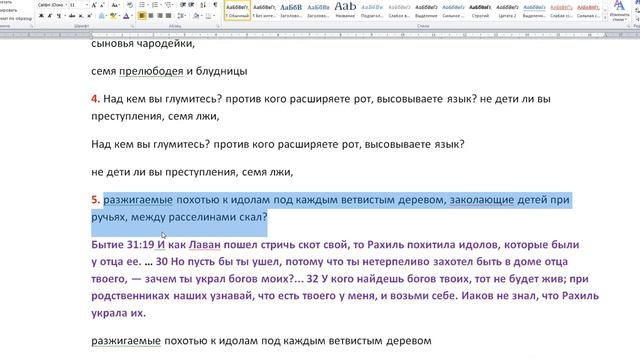Apply superscript formatting
The width and height of the screenshot is (640, 360).
pyautogui.click(x=89, y=16)
